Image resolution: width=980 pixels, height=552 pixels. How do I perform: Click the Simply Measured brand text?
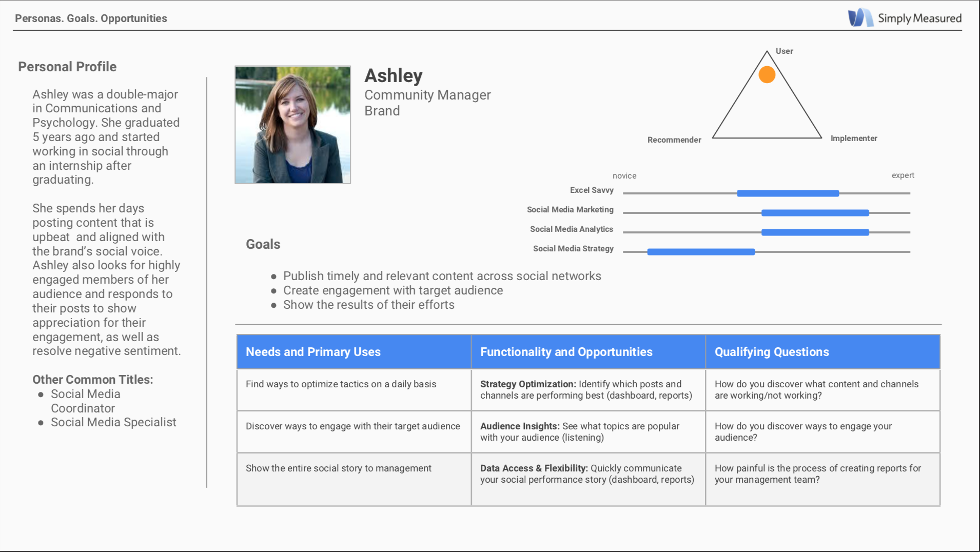[919, 18]
